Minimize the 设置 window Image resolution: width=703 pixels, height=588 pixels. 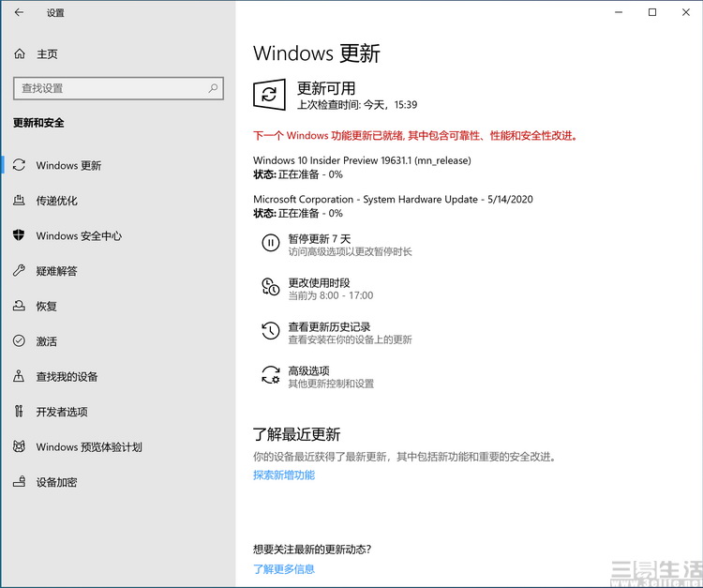coord(619,12)
